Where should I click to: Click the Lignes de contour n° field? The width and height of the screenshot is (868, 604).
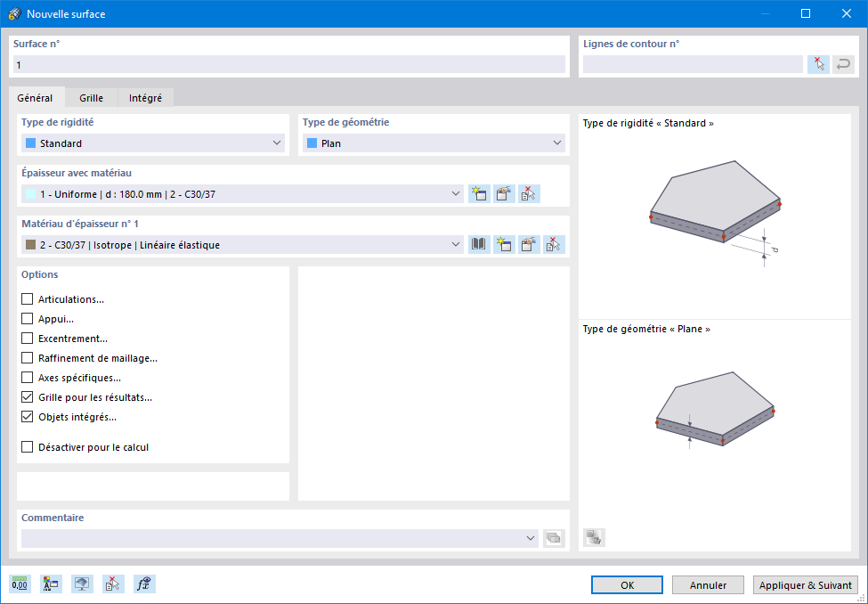pos(693,64)
